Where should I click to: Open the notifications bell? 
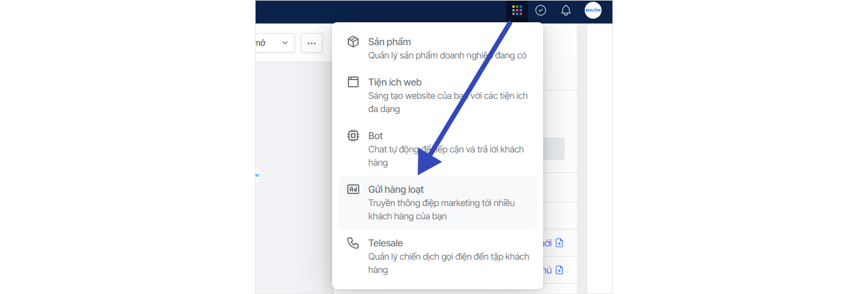565,10
